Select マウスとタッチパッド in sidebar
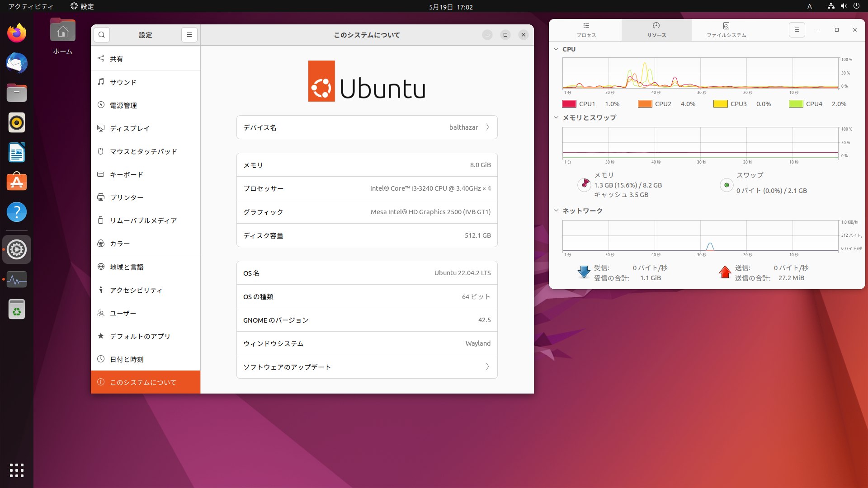868x488 pixels. click(x=146, y=151)
